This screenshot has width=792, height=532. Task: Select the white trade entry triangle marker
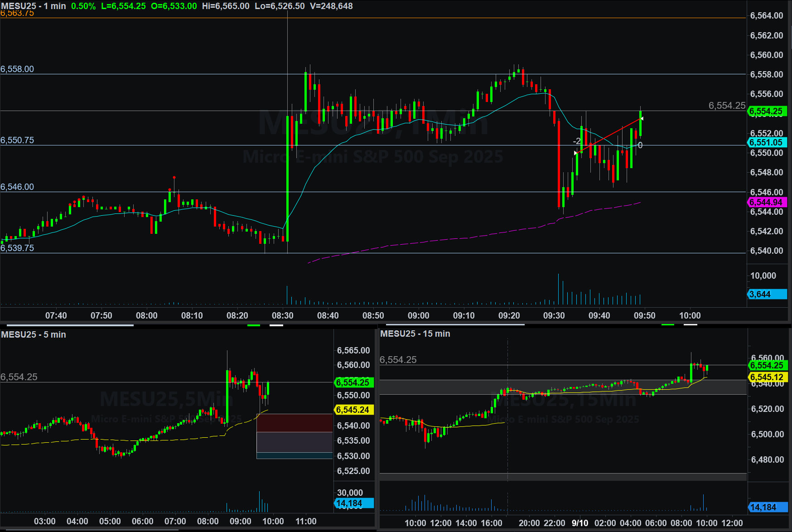coord(576,153)
